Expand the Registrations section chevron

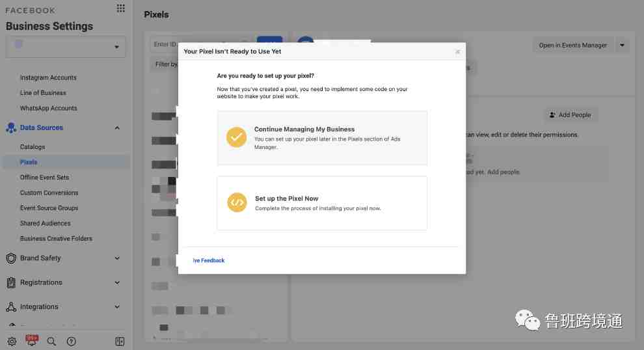(117, 282)
